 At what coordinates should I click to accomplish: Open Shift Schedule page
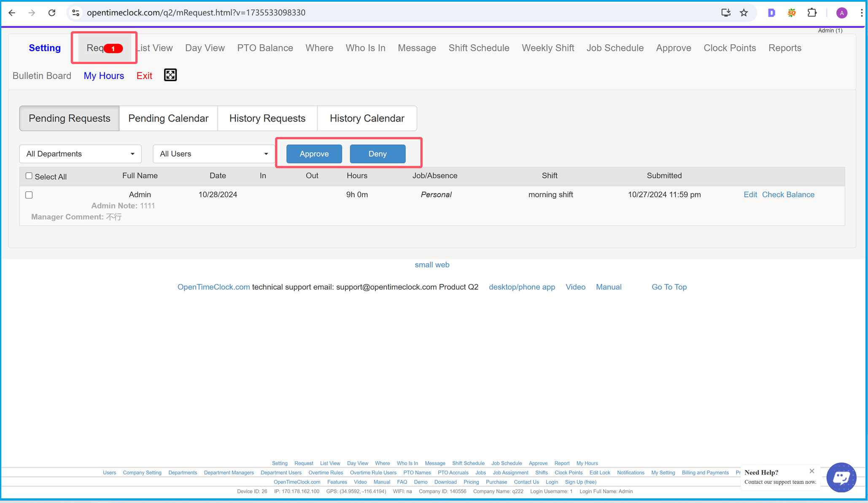(x=479, y=48)
